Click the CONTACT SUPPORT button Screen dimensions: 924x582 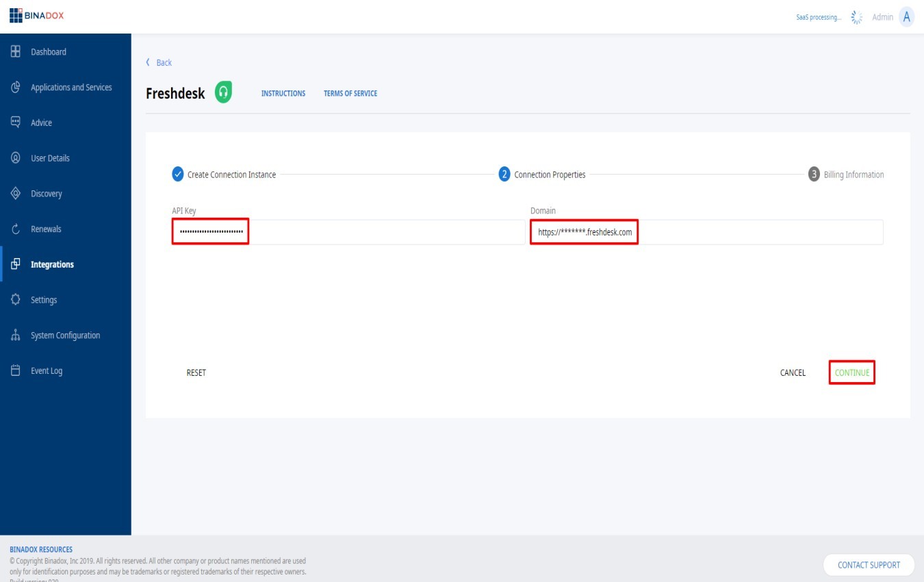(x=869, y=565)
